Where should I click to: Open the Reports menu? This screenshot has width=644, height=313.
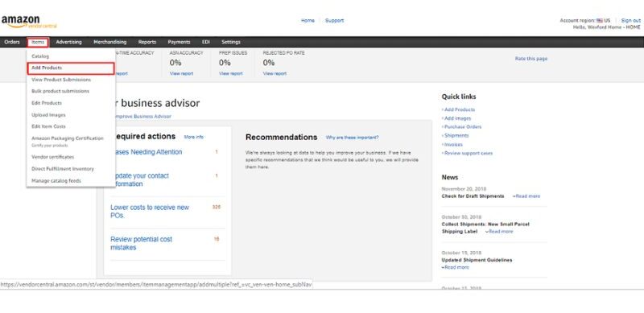pos(147,42)
